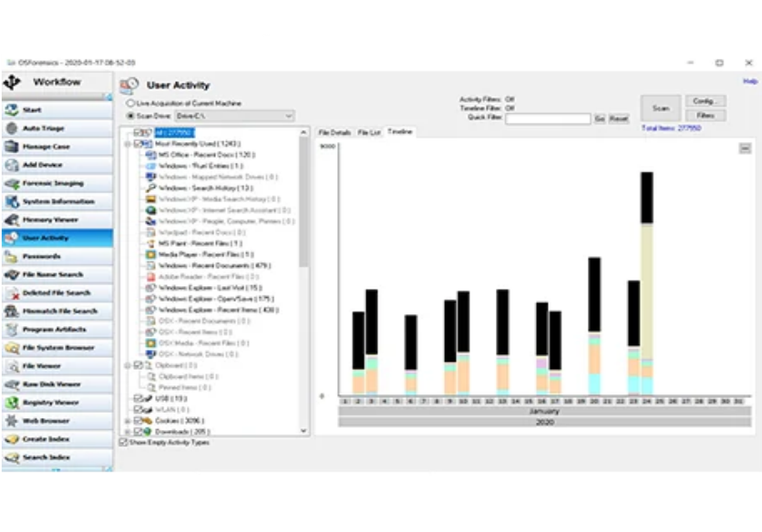
Task: Toggle the All items checkbox
Action: click(x=138, y=133)
